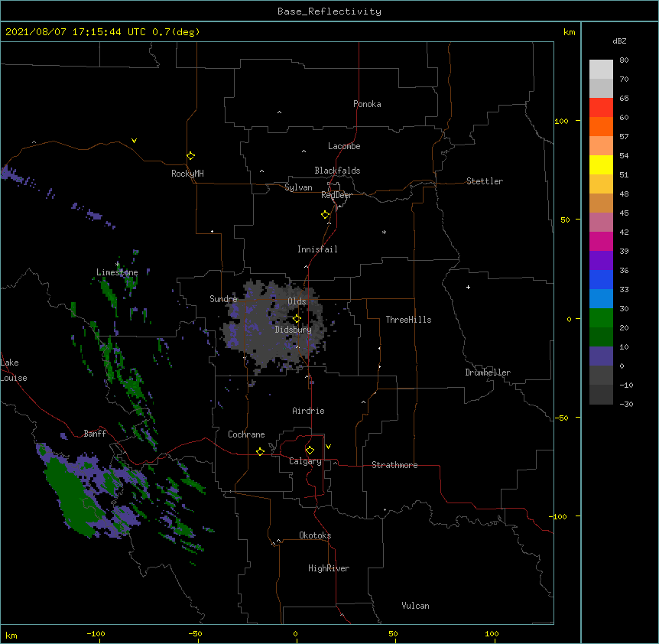The width and height of the screenshot is (659, 644).
Task: Click the yellow diamond marker below RedDeer
Action: click(x=326, y=215)
